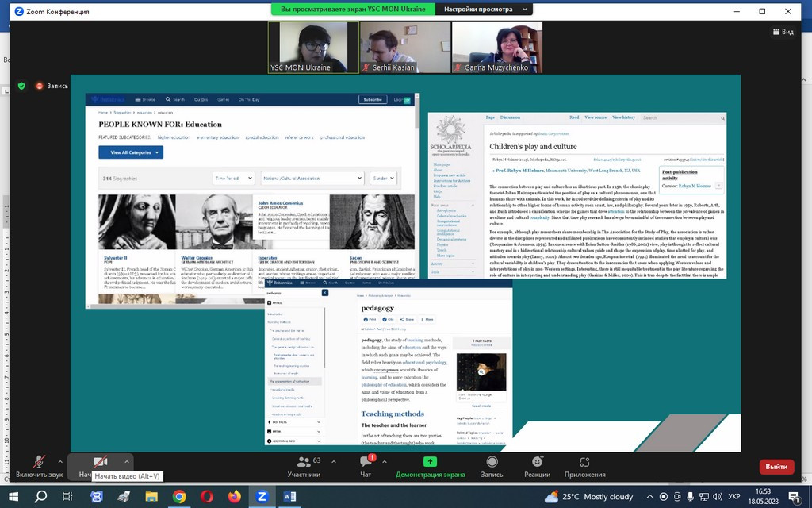Open the Scholarpedia Discussion tab
The image size is (812, 508).
coord(510,117)
